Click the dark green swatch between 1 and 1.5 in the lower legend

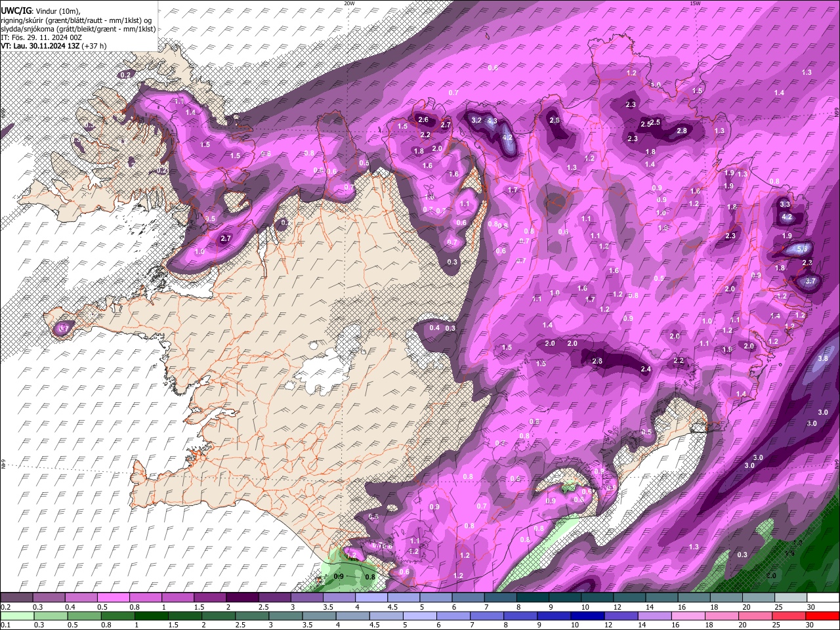point(150,616)
